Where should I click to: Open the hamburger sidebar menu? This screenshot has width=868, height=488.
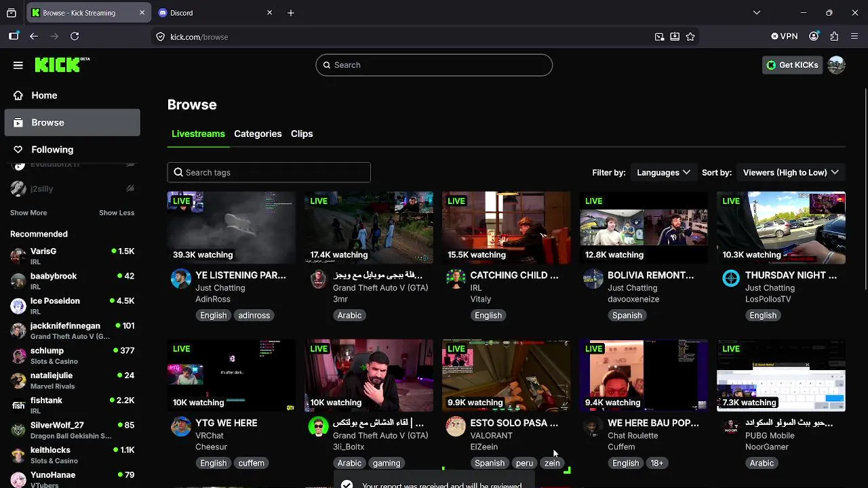click(18, 65)
